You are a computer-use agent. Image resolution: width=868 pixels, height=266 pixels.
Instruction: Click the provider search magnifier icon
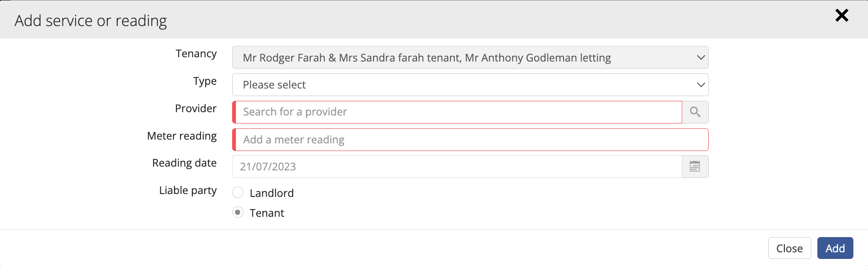pos(695,112)
